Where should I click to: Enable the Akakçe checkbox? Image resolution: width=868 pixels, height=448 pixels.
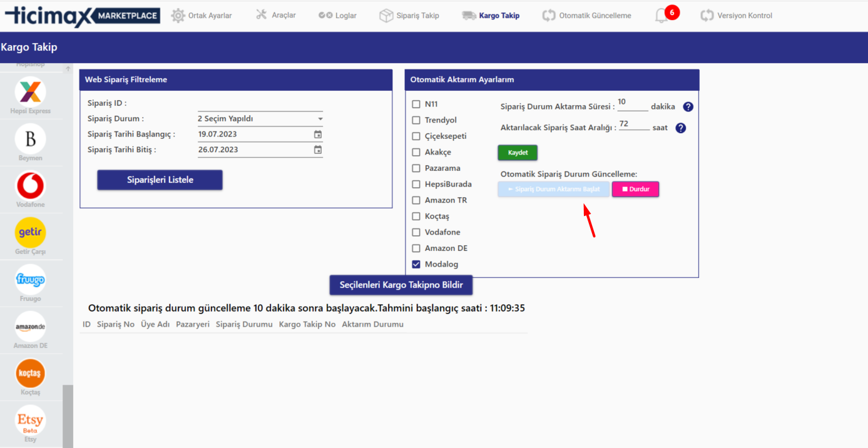click(x=416, y=152)
